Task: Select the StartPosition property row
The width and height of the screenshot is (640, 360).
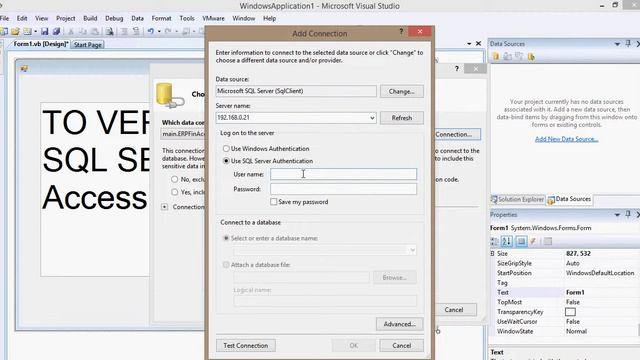Action: tap(564, 273)
